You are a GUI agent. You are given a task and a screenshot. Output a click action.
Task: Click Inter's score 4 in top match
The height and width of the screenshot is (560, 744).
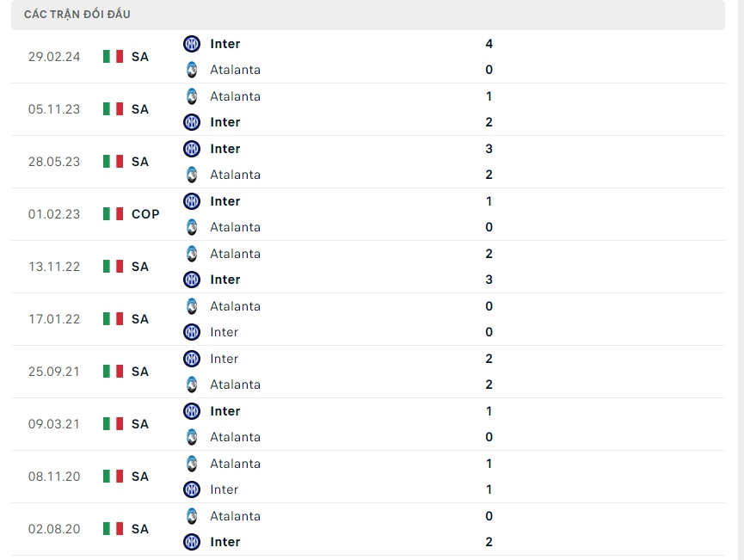(489, 44)
